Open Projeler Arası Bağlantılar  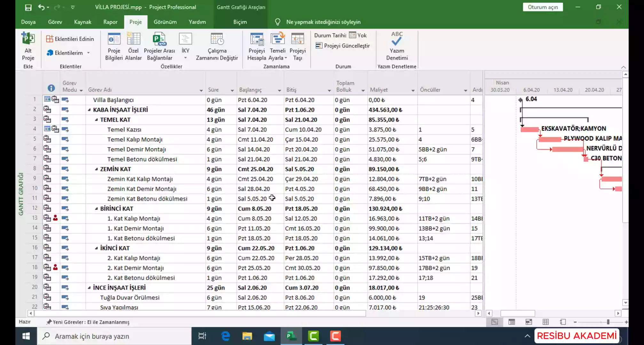(159, 46)
